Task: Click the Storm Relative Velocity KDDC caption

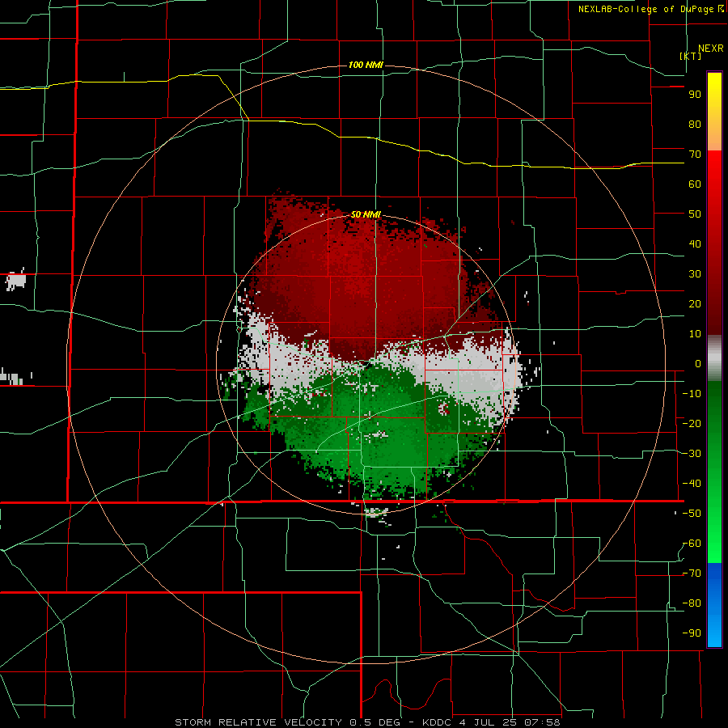Action: point(367,722)
